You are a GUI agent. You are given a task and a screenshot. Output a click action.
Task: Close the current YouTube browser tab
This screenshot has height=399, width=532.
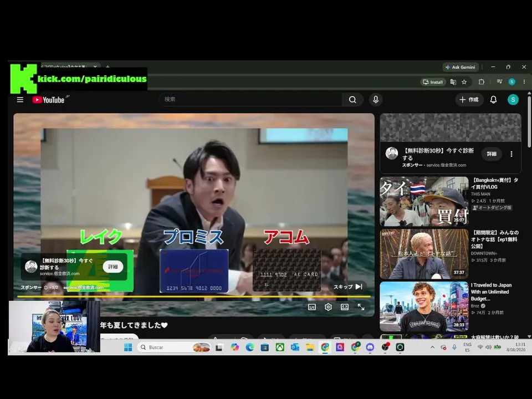95,67
